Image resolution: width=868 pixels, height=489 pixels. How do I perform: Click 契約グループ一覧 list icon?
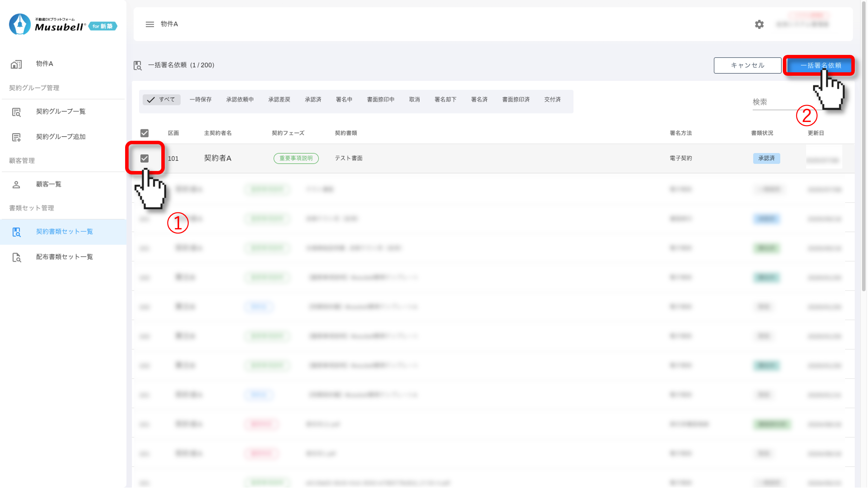pos(16,112)
